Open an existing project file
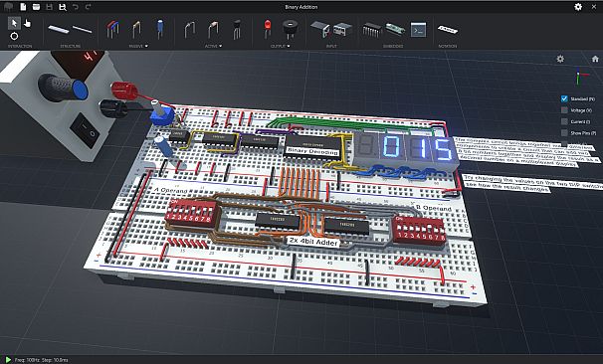 coord(36,7)
